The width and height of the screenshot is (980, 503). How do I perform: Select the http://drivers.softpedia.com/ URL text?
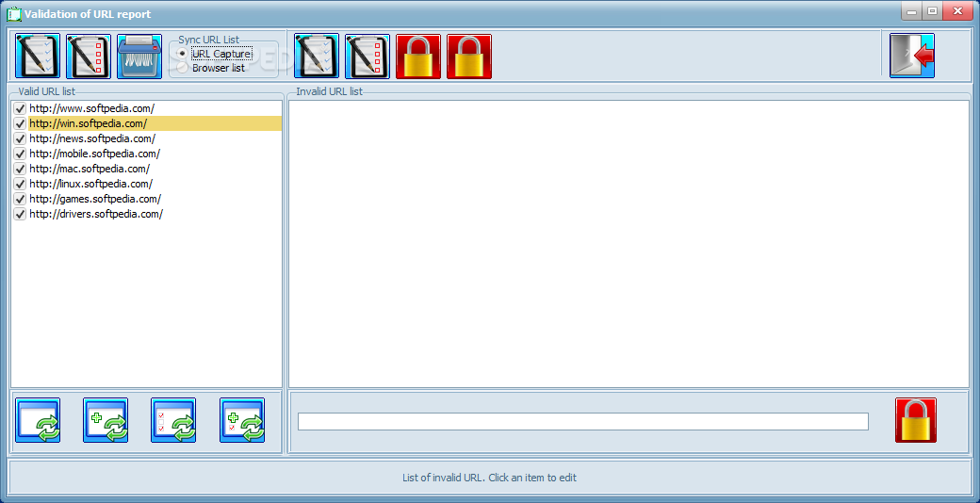[x=96, y=215]
